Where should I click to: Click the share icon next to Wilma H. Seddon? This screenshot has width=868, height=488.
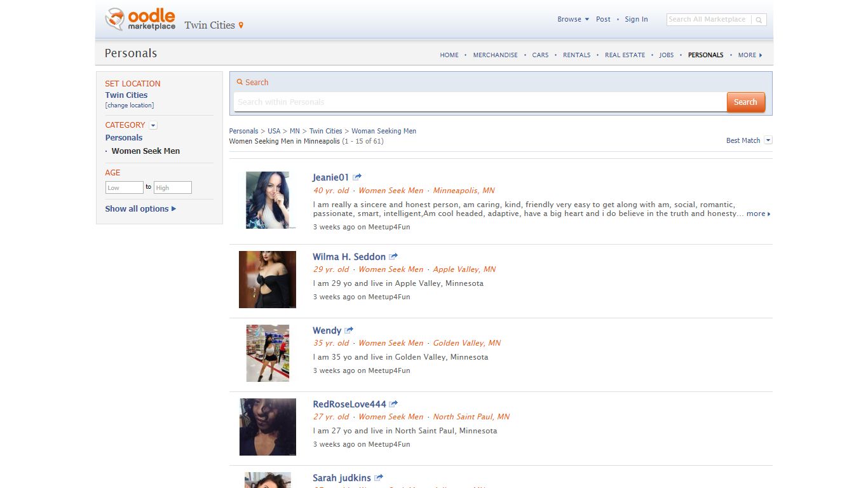click(x=393, y=257)
